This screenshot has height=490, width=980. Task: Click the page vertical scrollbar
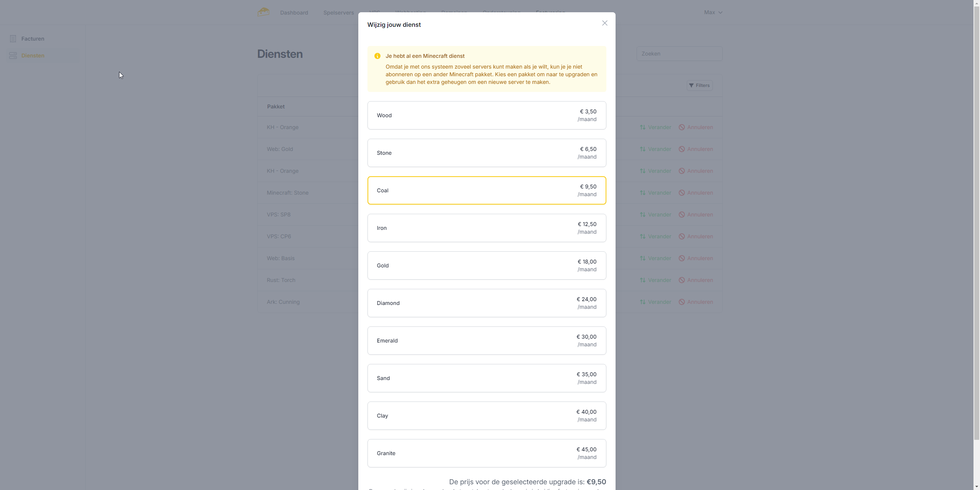click(x=977, y=230)
